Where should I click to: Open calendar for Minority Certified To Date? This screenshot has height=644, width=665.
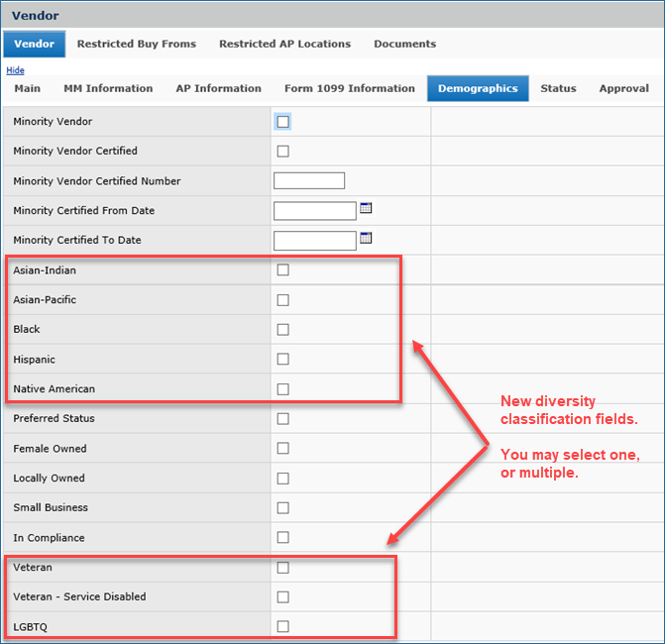366,239
